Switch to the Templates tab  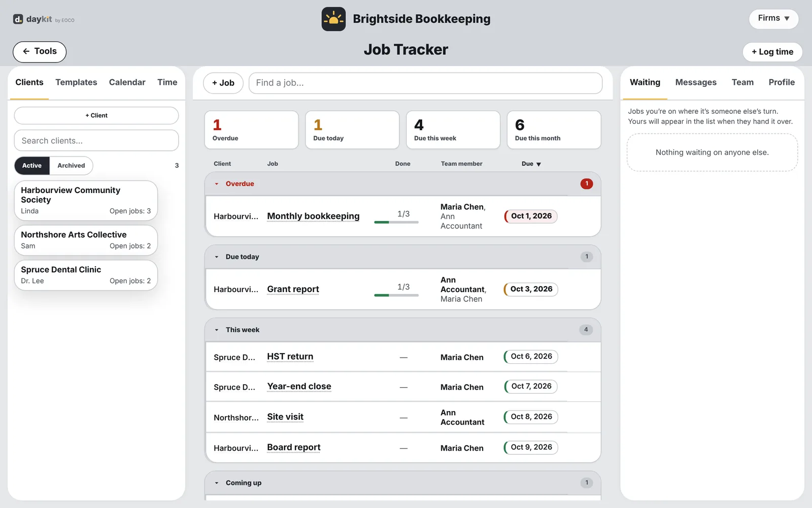(x=76, y=82)
